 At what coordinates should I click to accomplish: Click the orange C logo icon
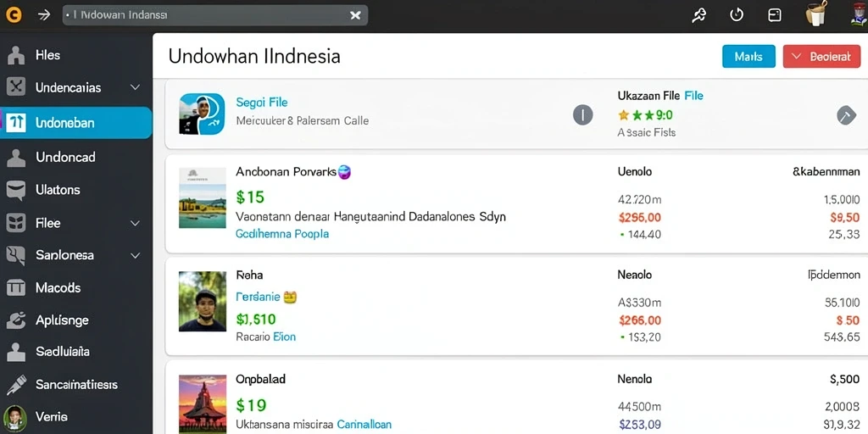pos(14,15)
